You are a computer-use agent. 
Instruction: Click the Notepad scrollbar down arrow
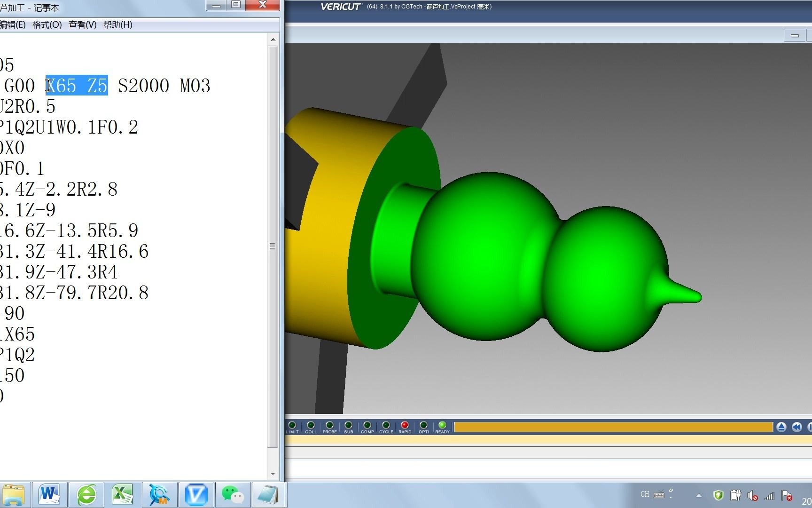tap(273, 474)
